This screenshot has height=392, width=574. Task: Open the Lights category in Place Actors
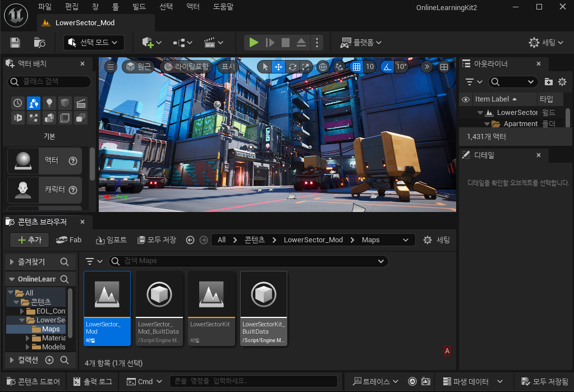pyautogui.click(x=49, y=103)
